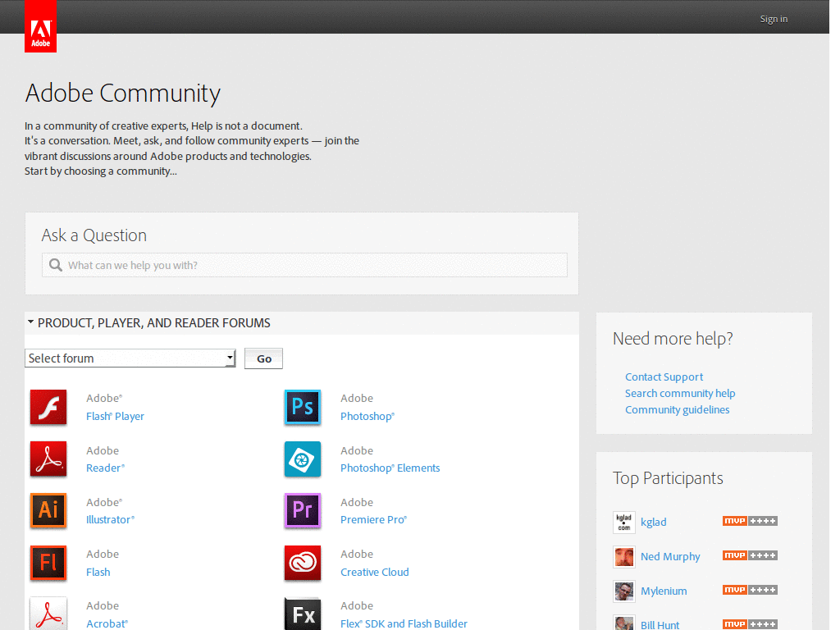Click the Flex SDK Fx icon
This screenshot has width=840, height=630.
tap(303, 614)
